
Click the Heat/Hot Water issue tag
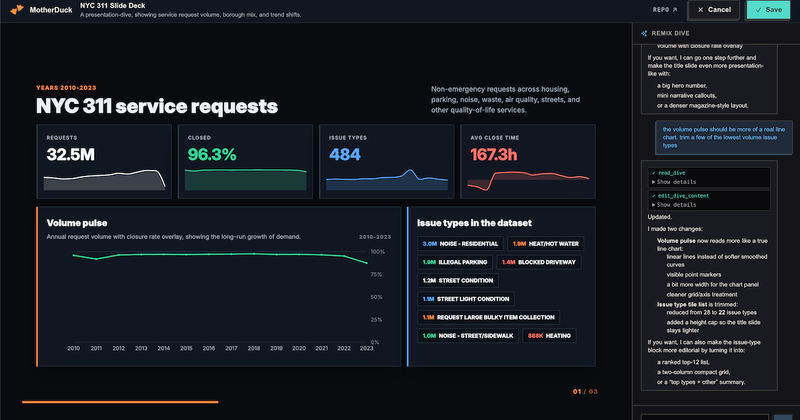click(545, 244)
